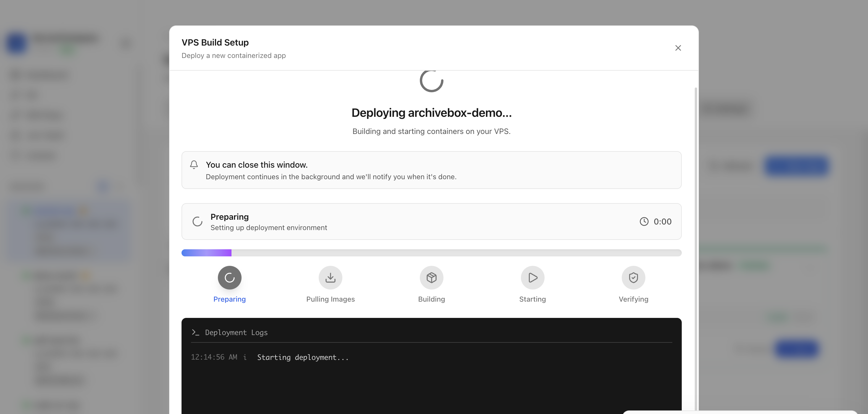Click the clock icon beside 0:00
Screen dimensions: 868x414
[644, 221]
